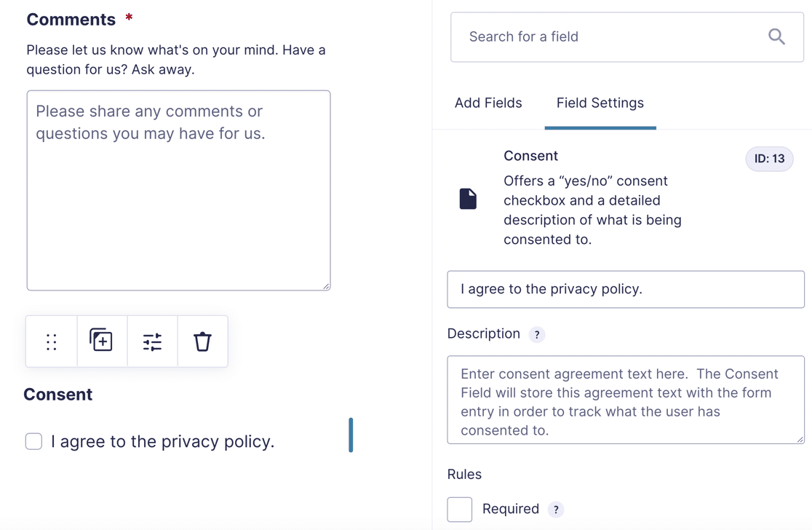Switch to the Add Fields tab
The image size is (812, 530).
(x=488, y=103)
